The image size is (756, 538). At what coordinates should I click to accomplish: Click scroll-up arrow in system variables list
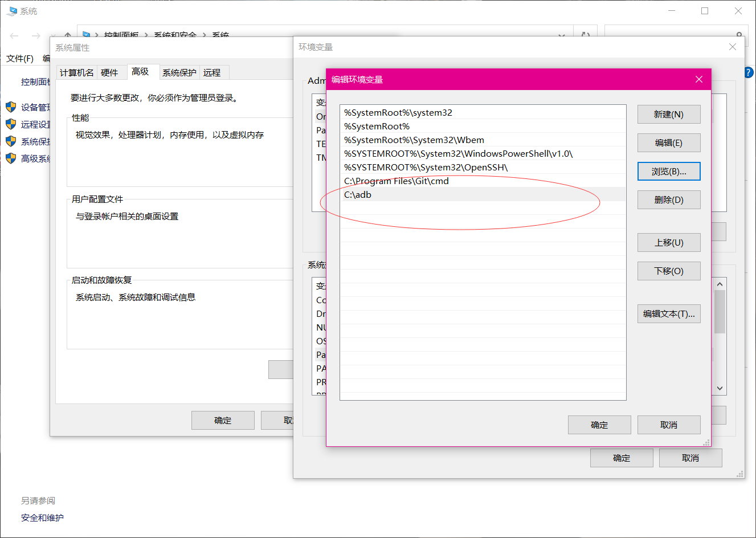[720, 284]
